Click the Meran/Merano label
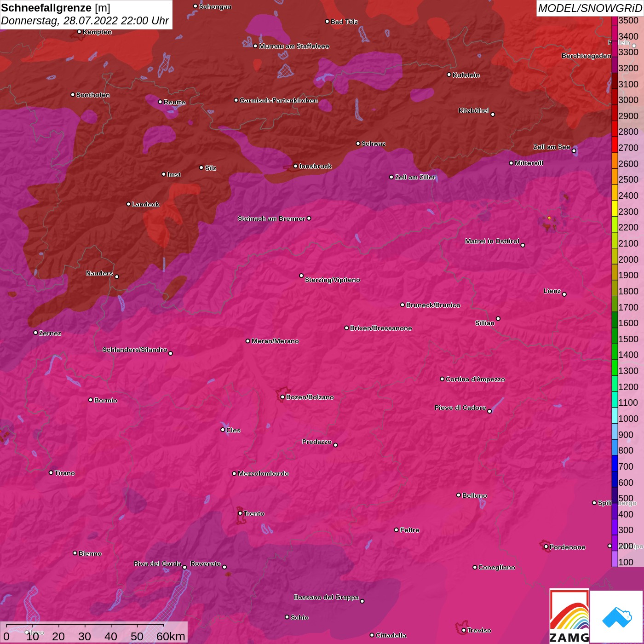The image size is (644, 644). point(275,341)
